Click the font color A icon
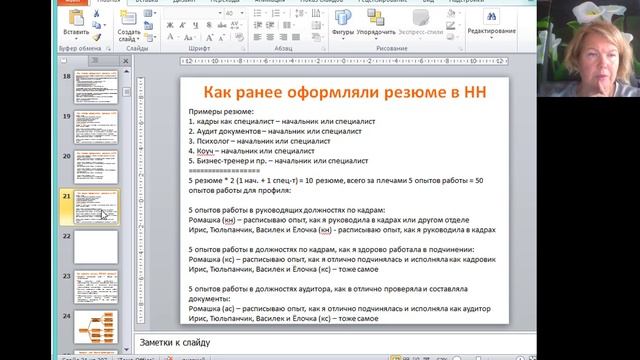Viewport: 640px width, 360px height. pos(171,37)
